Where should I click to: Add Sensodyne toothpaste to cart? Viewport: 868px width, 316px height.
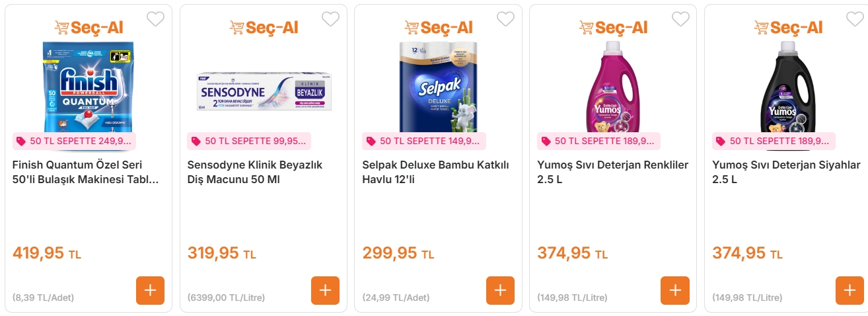point(325,290)
